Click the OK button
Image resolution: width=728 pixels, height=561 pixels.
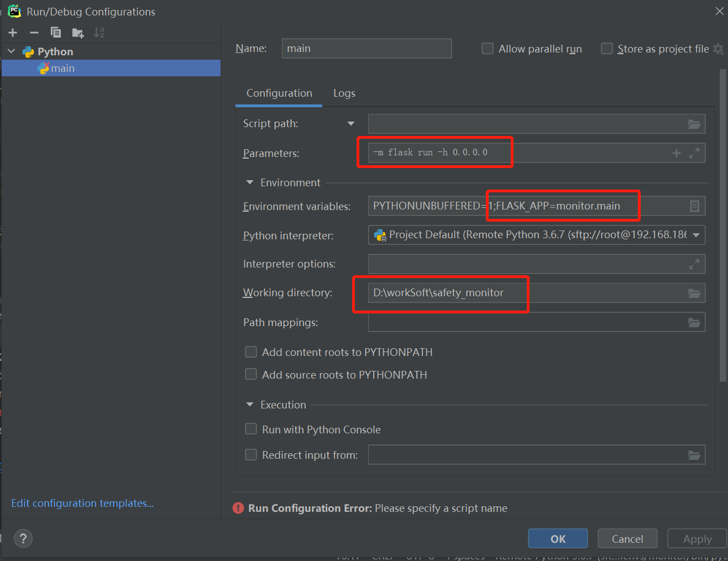click(558, 538)
